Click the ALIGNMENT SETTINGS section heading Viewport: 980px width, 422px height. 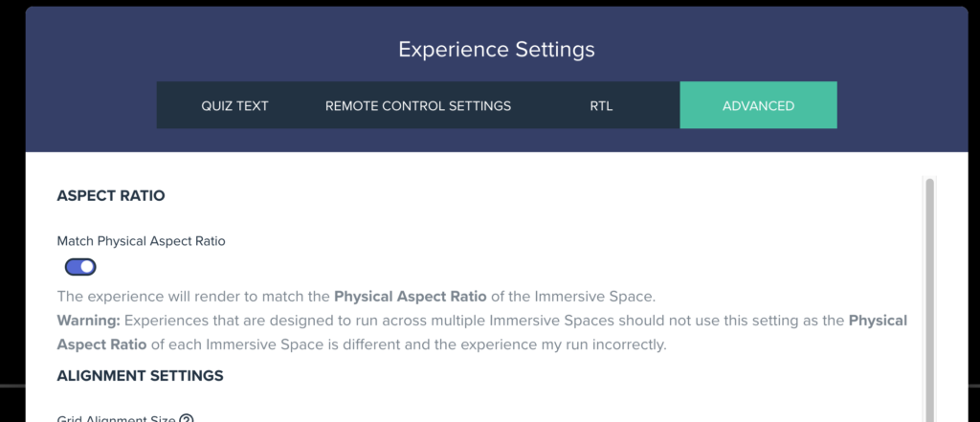point(140,376)
